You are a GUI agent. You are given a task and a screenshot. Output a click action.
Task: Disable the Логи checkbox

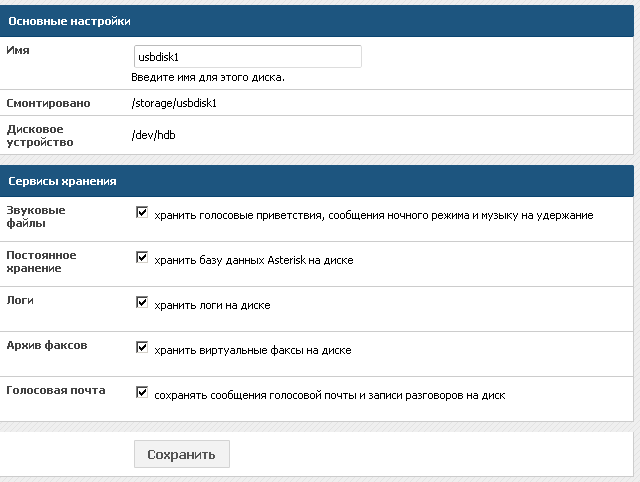pyautogui.click(x=142, y=302)
